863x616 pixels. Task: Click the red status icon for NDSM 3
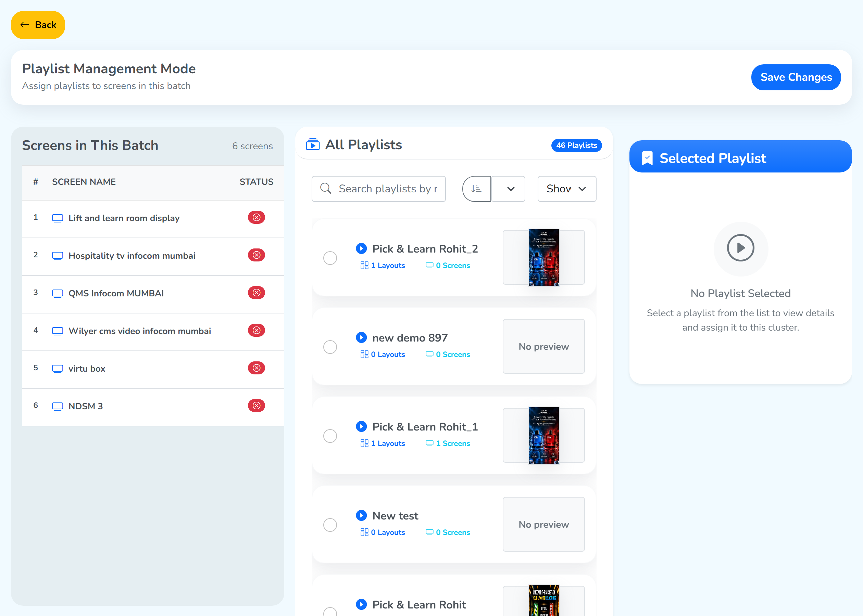point(256,406)
